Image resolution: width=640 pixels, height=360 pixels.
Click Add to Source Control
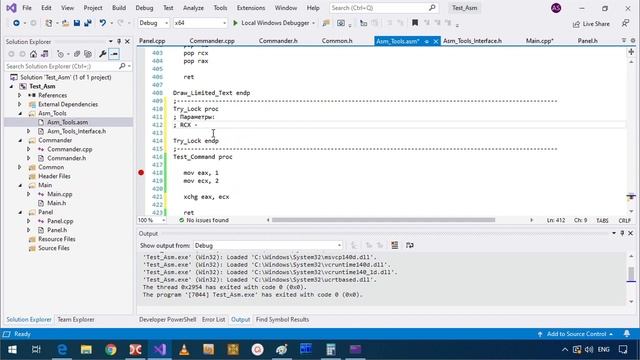(x=576, y=334)
